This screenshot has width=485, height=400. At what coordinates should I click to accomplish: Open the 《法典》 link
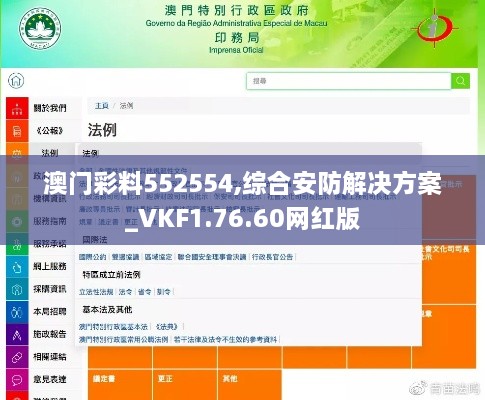167,327
